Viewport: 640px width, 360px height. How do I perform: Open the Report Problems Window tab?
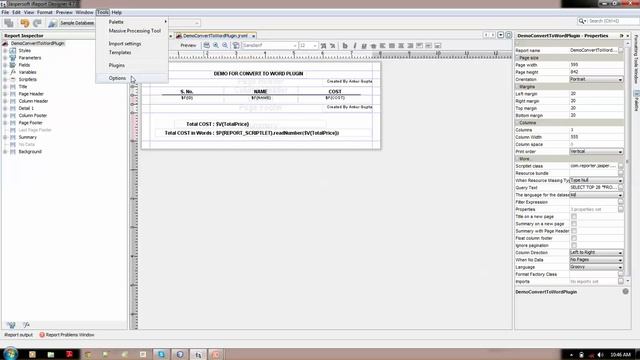pos(67,335)
